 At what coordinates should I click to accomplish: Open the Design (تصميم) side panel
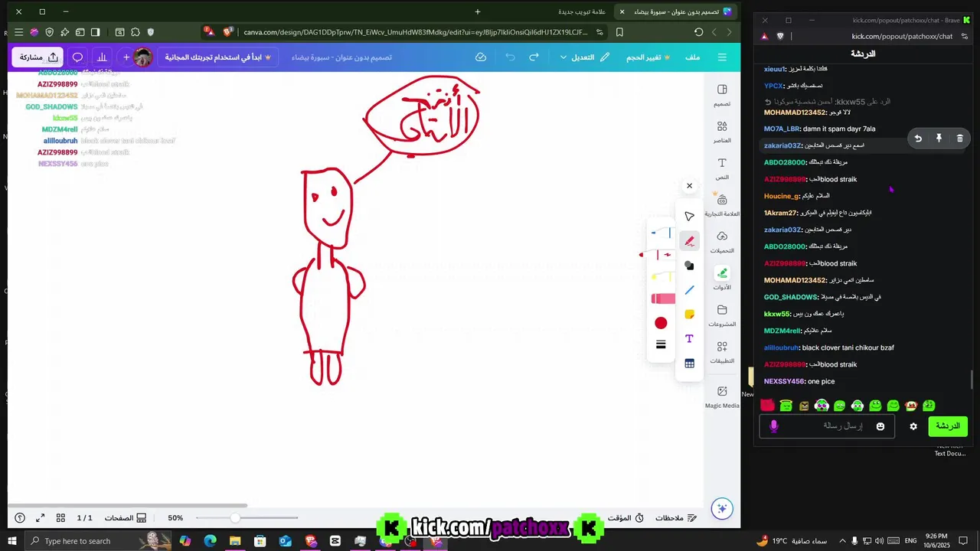pos(722,95)
